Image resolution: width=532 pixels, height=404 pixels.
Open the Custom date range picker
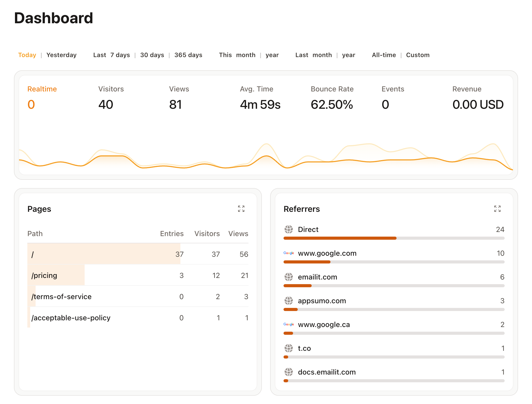(418, 55)
